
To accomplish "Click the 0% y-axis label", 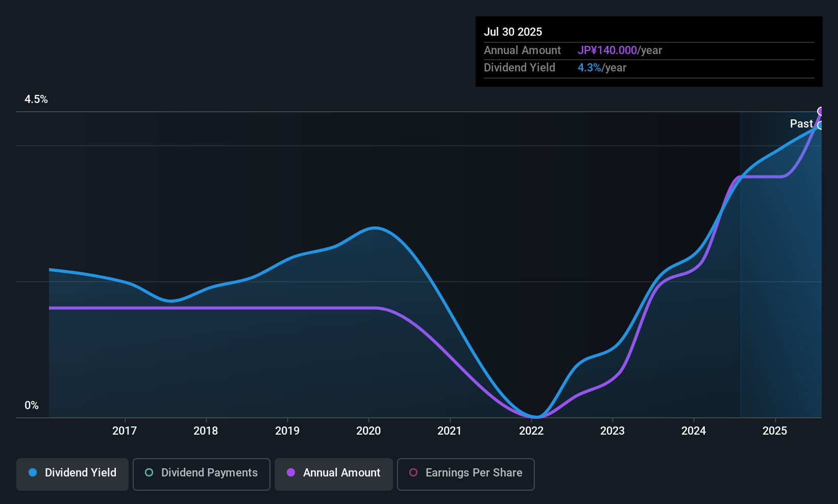I will [x=32, y=406].
